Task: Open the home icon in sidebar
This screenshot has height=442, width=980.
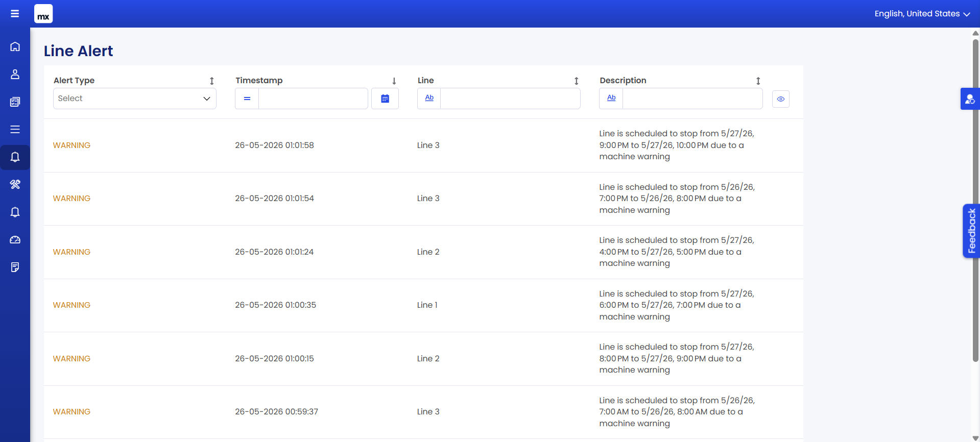Action: [x=15, y=46]
